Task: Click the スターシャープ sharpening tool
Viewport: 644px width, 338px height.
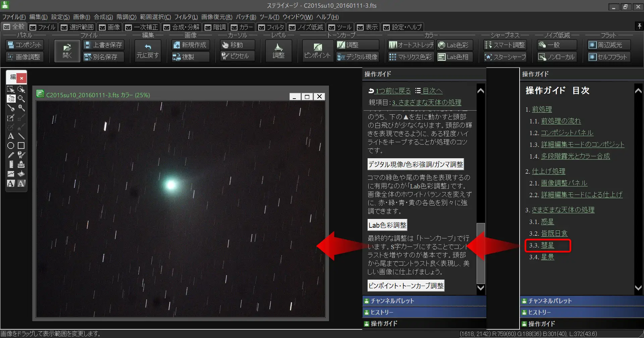Action: [x=504, y=57]
